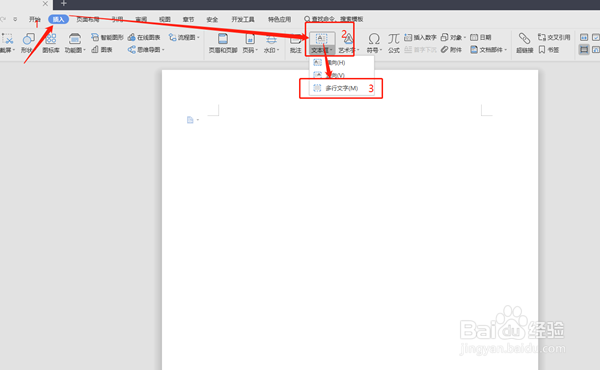This screenshot has height=370, width=600.
Task: Click the paste options icon on the page
Action: pyautogui.click(x=190, y=120)
